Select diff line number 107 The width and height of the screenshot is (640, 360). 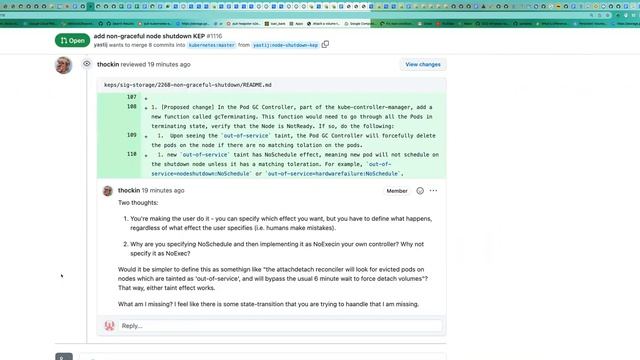click(131, 97)
